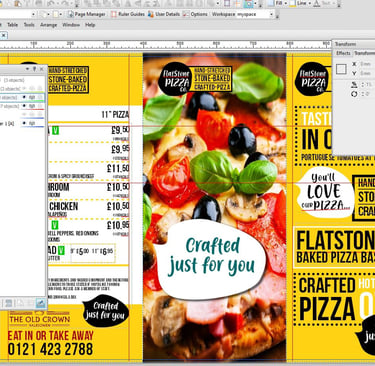
Task: Open the Layers panel options arrow
Action: pos(27,69)
